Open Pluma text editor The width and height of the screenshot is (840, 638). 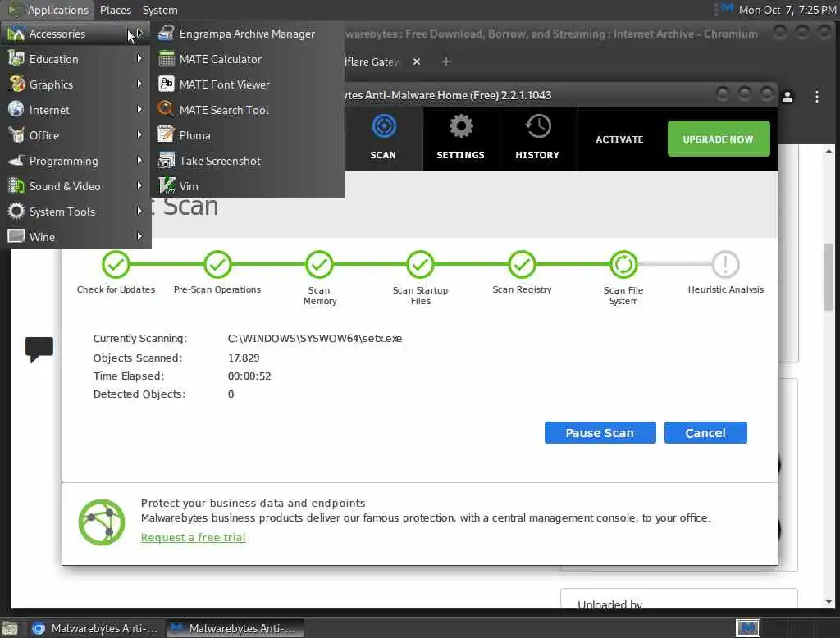coord(246,135)
